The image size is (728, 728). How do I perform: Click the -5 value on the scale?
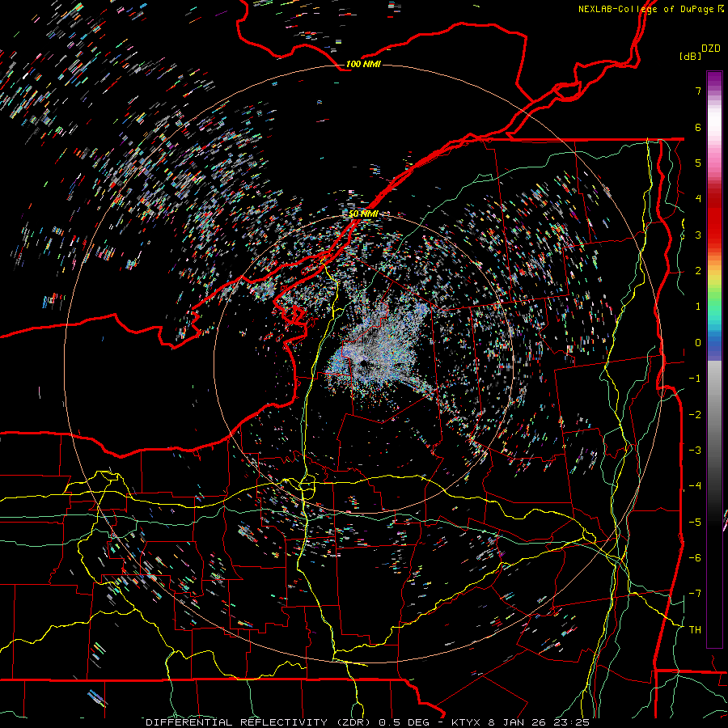pos(695,523)
